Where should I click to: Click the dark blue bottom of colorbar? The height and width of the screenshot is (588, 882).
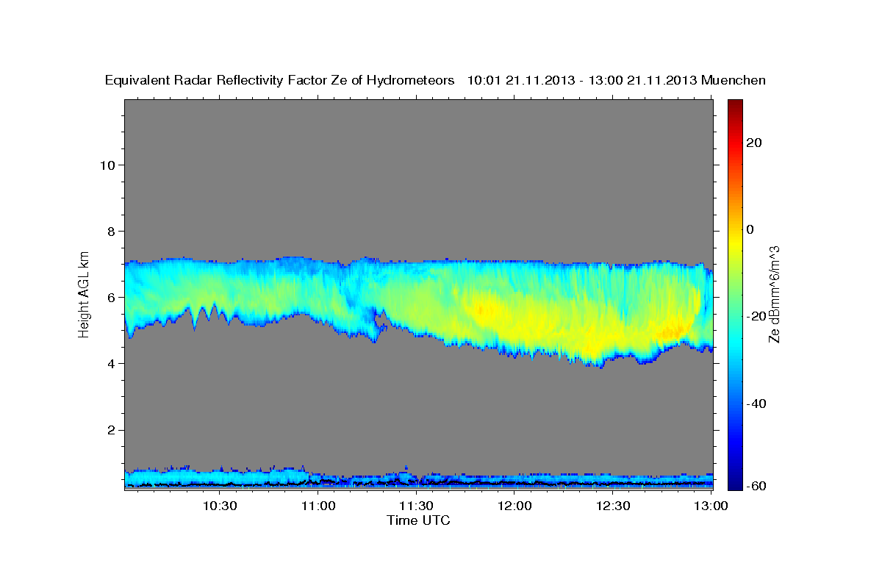[734, 481]
